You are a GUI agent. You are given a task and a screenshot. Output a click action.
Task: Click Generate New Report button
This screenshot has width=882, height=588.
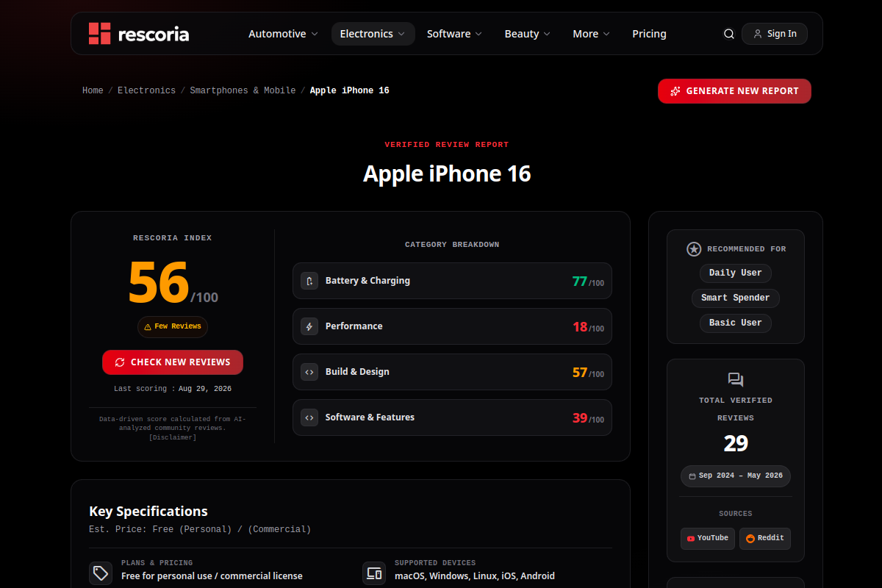click(734, 91)
